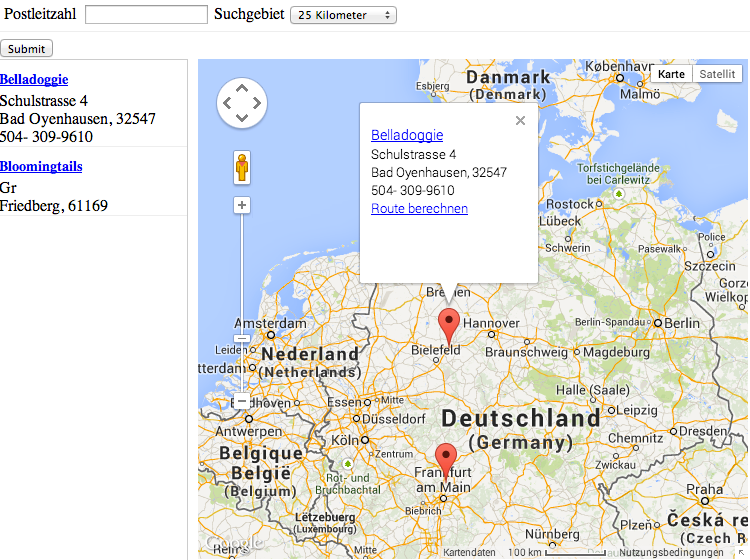Click the Postleitzahl input field
750x560 pixels.
point(146,14)
